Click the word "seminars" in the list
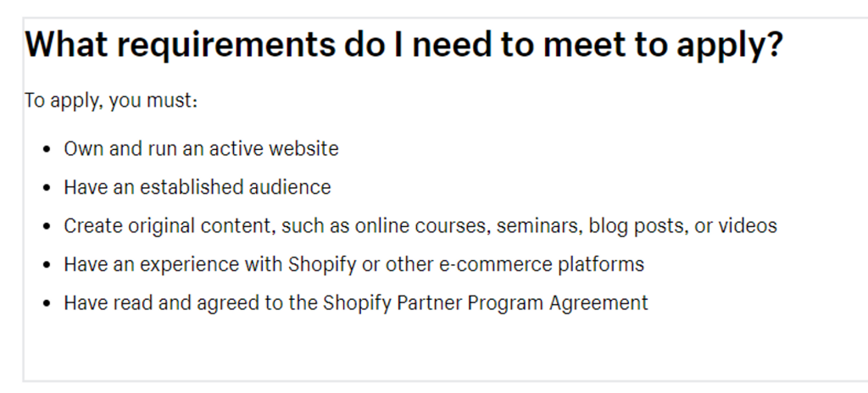 coord(537,226)
